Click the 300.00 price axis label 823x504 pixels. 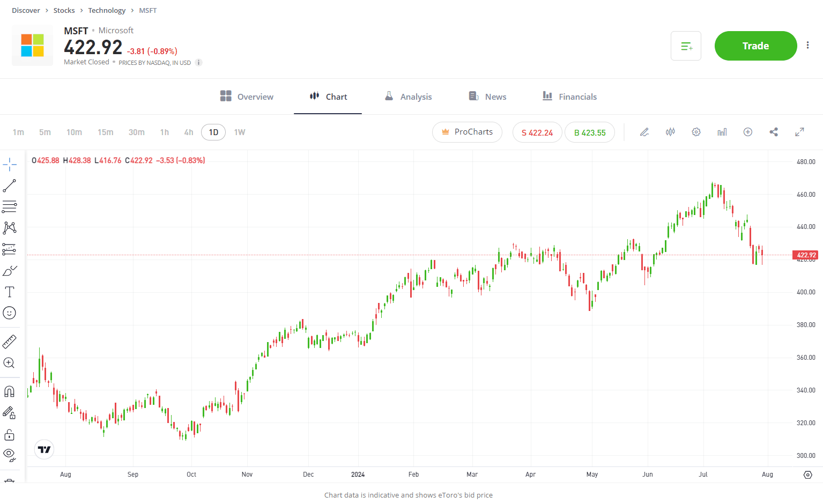click(806, 456)
